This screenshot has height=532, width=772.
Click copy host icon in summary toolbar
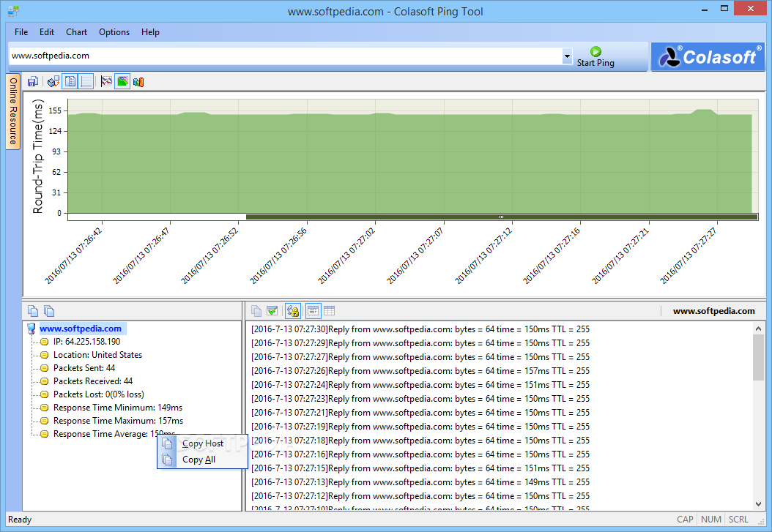(x=33, y=311)
